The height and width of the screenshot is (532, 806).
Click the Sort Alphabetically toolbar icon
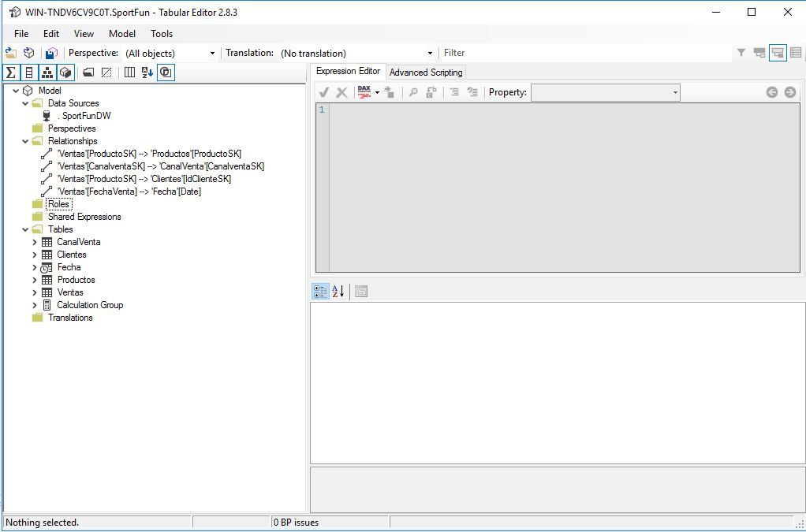click(x=147, y=72)
